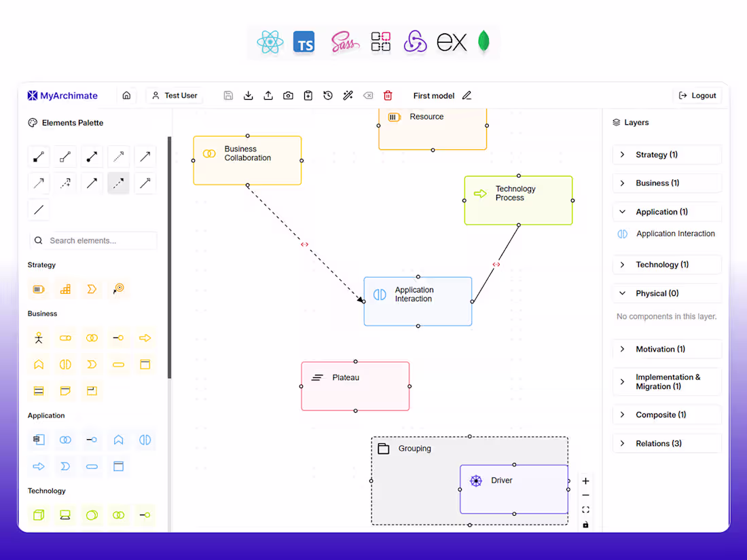The height and width of the screenshot is (560, 747).
Task: Pick the Application Interaction palette element
Action: pos(145,440)
